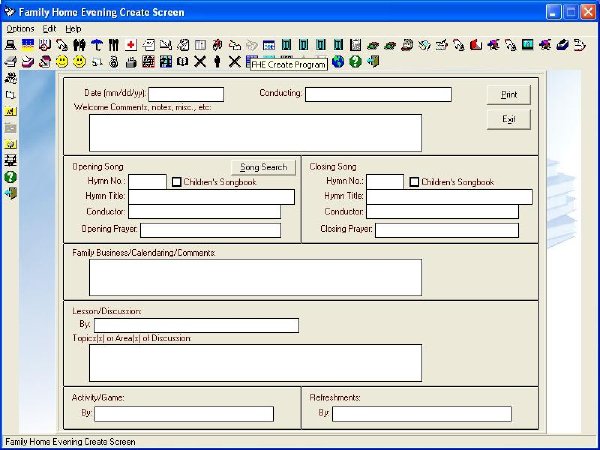Viewport: 600px width, 450px height.
Task: Click the Opening Song Hymn Title field
Action: (x=211, y=197)
